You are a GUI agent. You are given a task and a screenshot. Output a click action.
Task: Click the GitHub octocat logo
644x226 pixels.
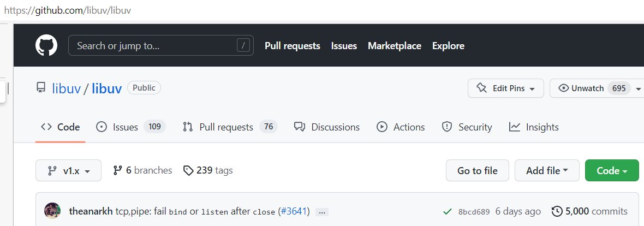(x=46, y=45)
